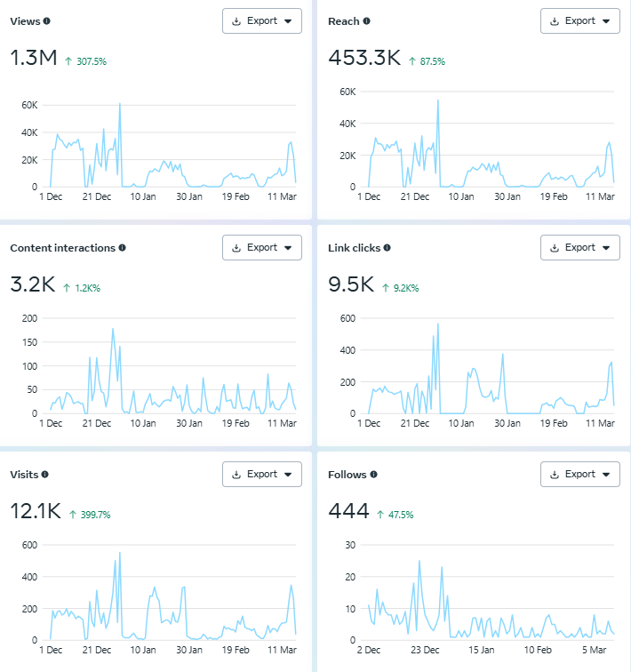Expand the Reach Export dropdown arrow
This screenshot has width=631, height=672.
606,21
